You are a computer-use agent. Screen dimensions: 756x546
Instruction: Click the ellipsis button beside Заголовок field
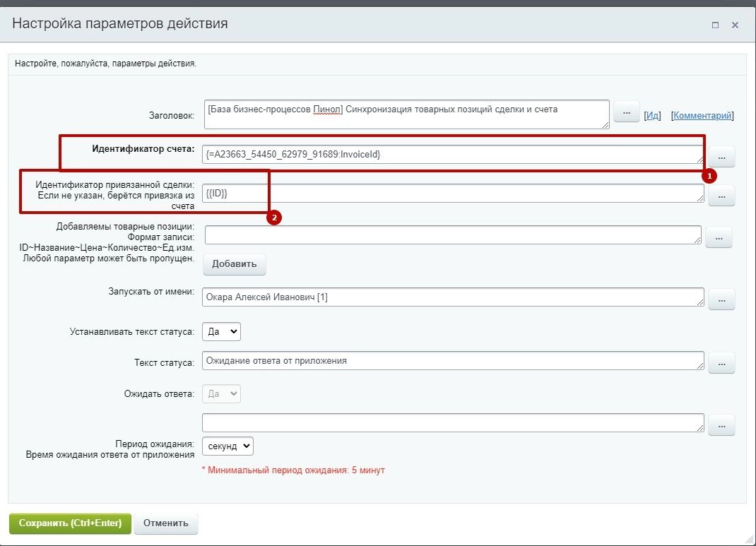coord(626,112)
